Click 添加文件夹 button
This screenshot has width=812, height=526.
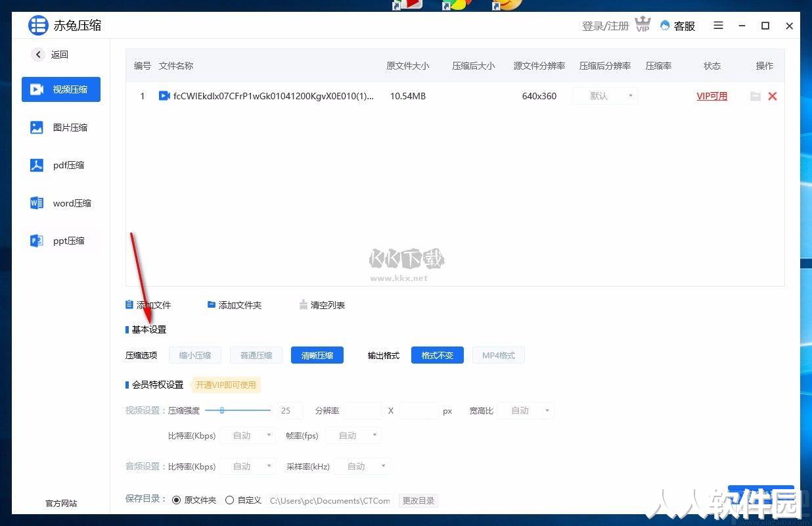(235, 305)
